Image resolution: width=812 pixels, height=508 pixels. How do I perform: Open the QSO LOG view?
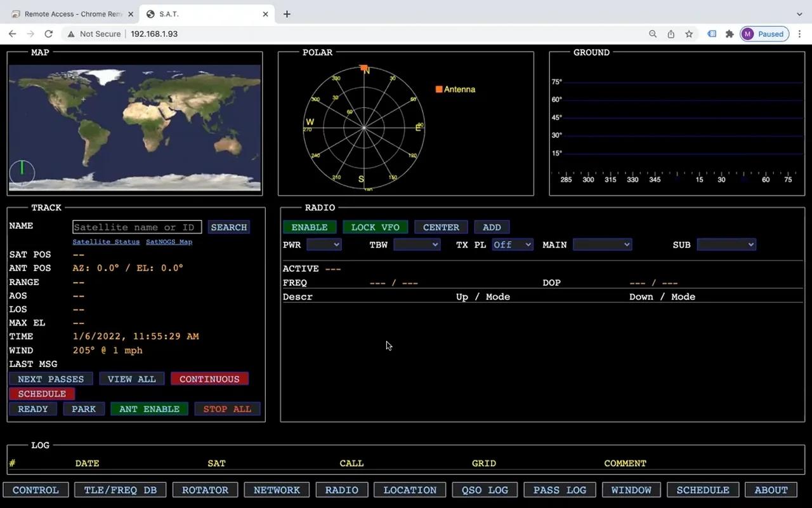coord(484,490)
